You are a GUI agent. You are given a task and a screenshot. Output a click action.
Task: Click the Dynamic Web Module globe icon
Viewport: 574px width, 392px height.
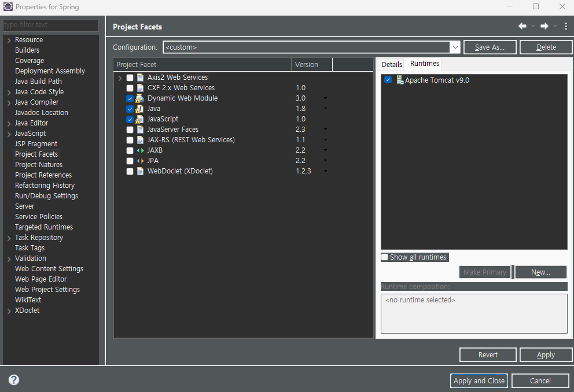(x=139, y=98)
